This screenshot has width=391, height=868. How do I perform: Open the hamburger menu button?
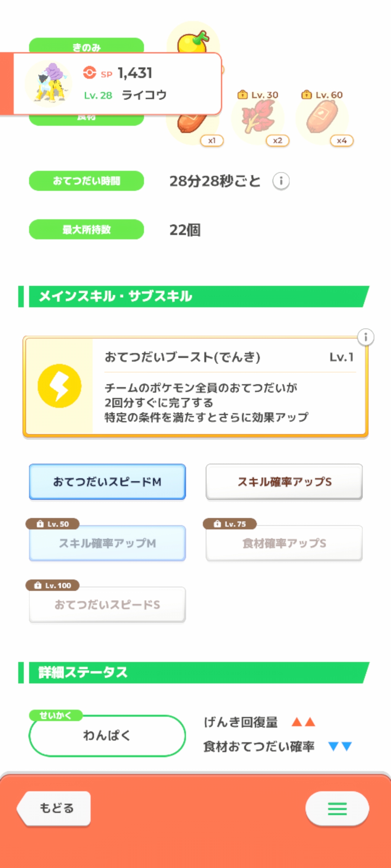pos(337,809)
